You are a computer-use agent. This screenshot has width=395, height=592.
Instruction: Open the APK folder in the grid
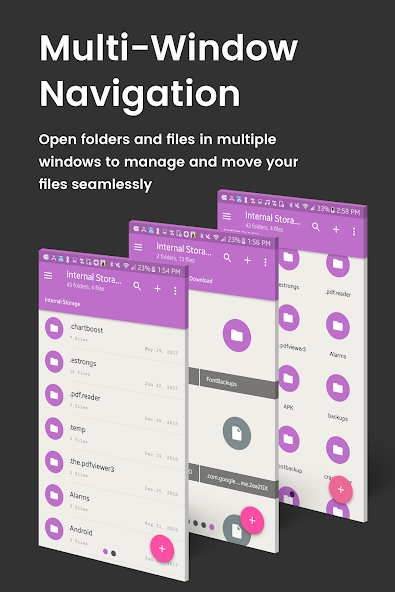[x=289, y=387]
